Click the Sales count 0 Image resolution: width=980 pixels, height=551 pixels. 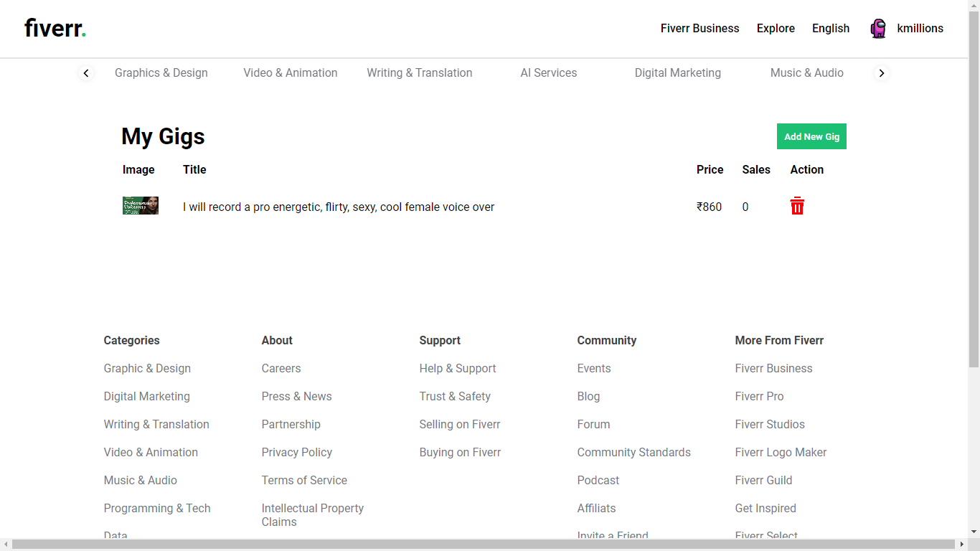745,207
